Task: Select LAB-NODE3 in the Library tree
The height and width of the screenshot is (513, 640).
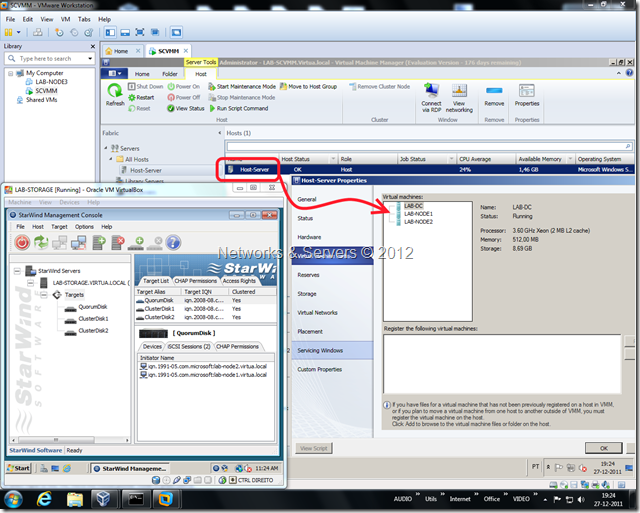Action: (x=51, y=82)
